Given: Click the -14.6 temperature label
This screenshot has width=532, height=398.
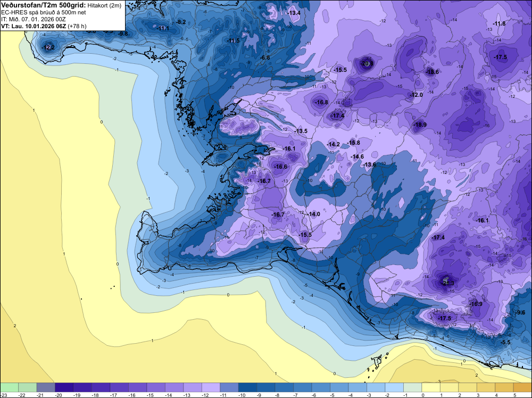Looking at the screenshot, I should (358, 157).
